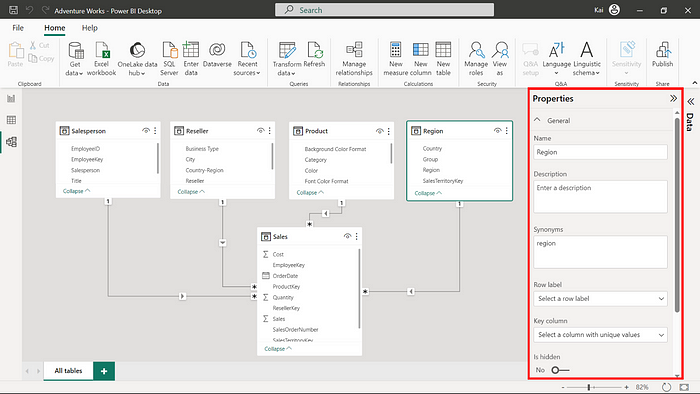Collapse the Sales table card
This screenshot has height=394, width=700.
(278, 349)
